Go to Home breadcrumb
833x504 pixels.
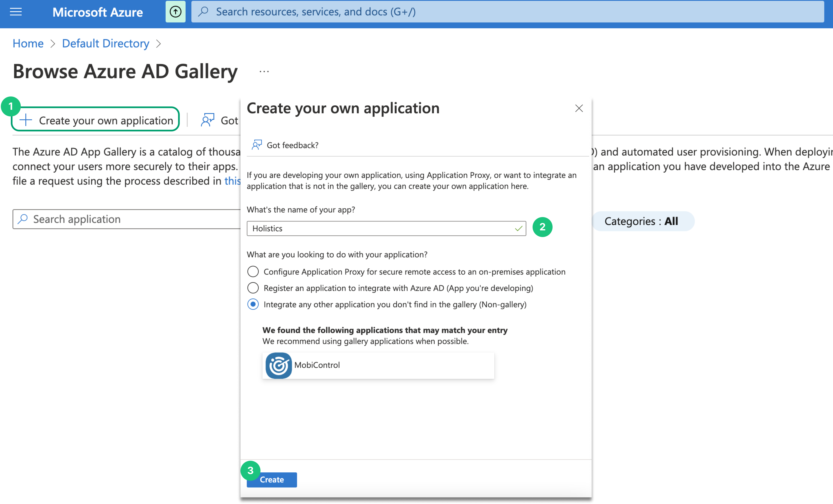tap(28, 44)
